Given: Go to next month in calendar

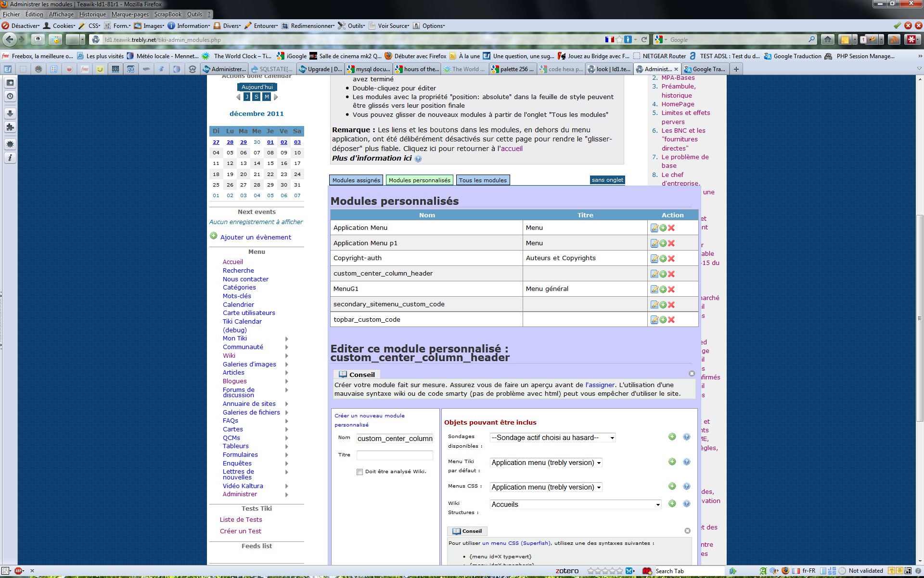Looking at the screenshot, I should pos(276,97).
